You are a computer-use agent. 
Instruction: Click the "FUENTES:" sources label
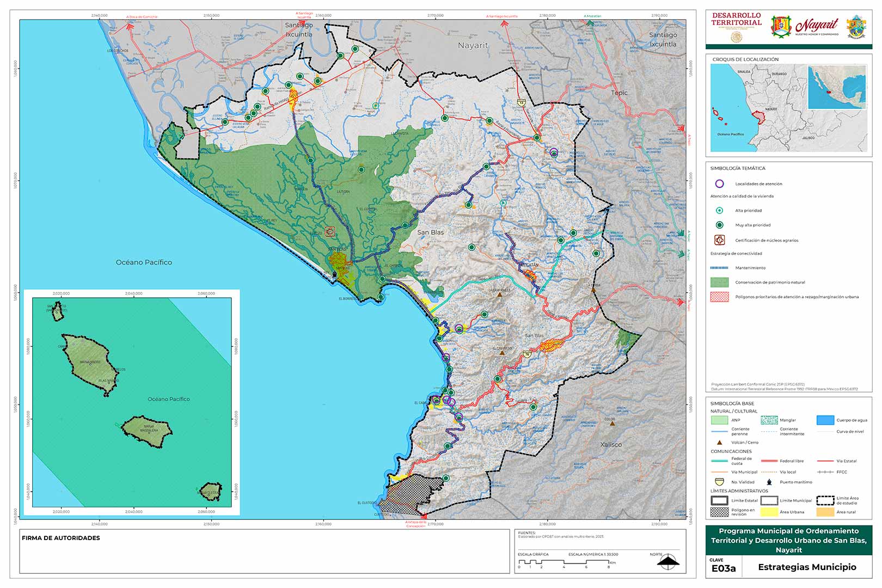click(527, 533)
